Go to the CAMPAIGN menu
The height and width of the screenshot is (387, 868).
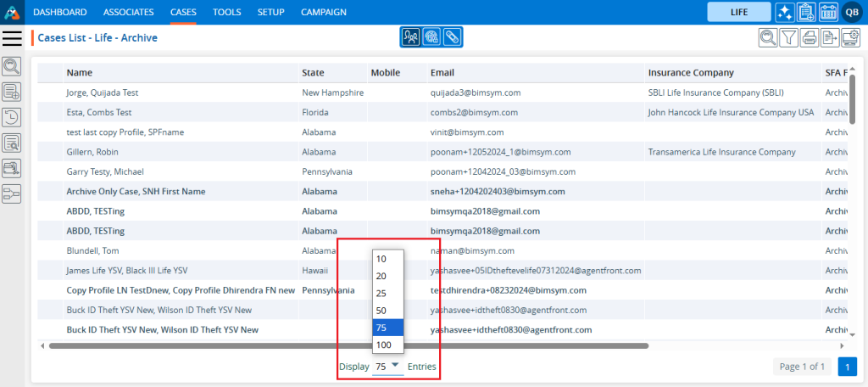tap(323, 12)
